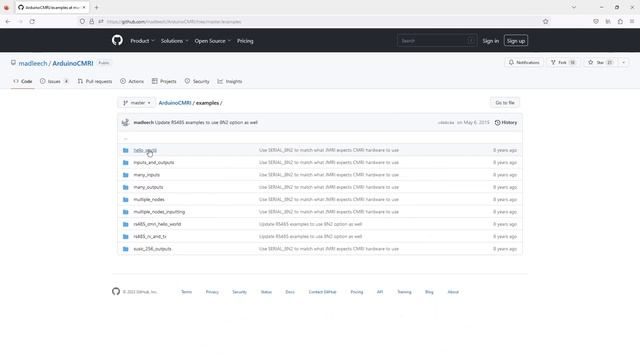Viewport: 640px width, 360px height.
Task: Star the repository with Star button
Action: 601,62
